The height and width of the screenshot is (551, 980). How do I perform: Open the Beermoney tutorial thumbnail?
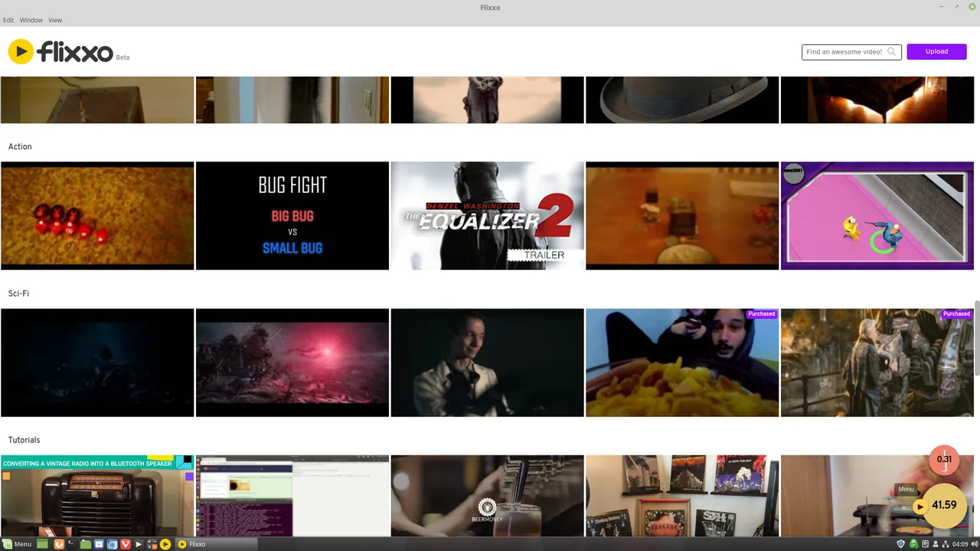[487, 496]
